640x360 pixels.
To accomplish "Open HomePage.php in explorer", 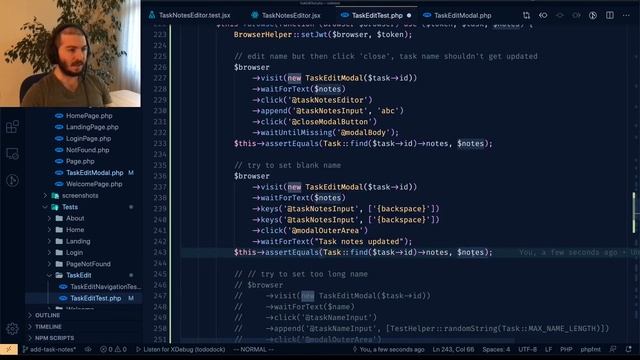I will 89,116.
